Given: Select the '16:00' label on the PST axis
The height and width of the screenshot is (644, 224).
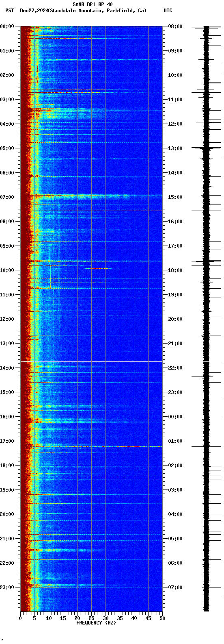Looking at the screenshot, I should (x=7, y=417).
